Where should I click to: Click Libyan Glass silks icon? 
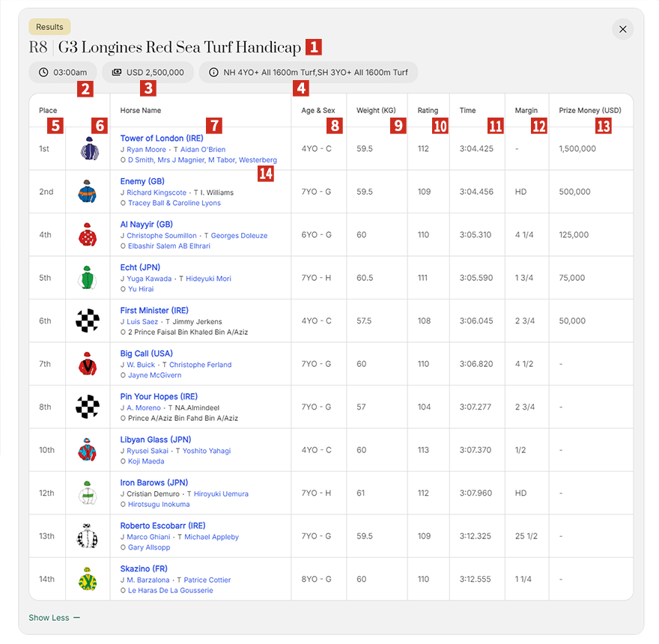88,450
